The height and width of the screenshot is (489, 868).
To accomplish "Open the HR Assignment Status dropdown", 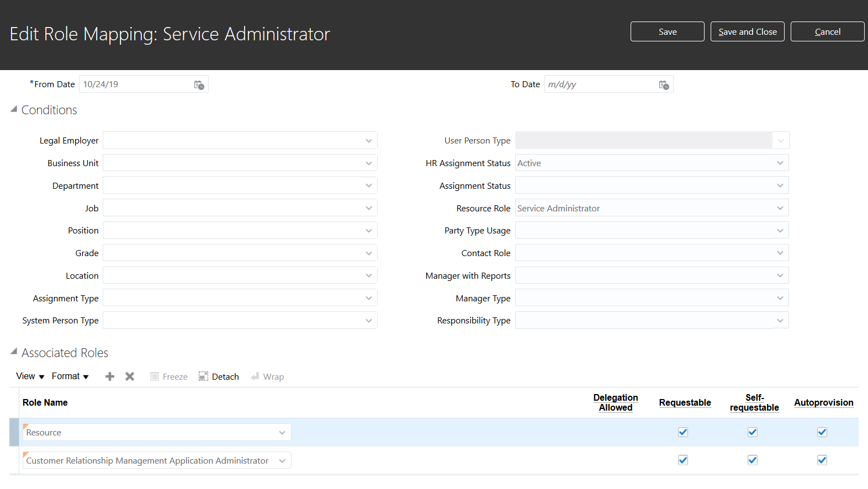I will point(780,163).
